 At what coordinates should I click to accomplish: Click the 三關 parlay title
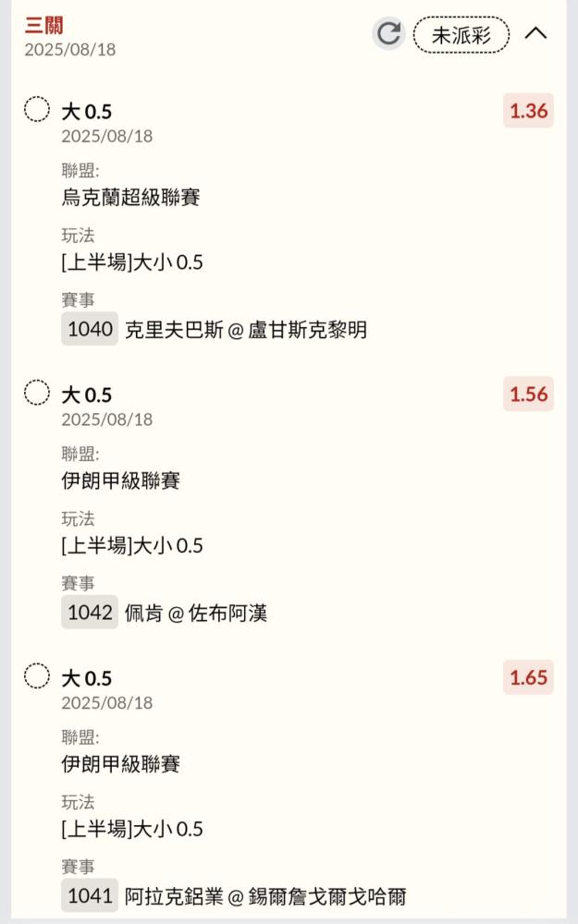point(44,25)
